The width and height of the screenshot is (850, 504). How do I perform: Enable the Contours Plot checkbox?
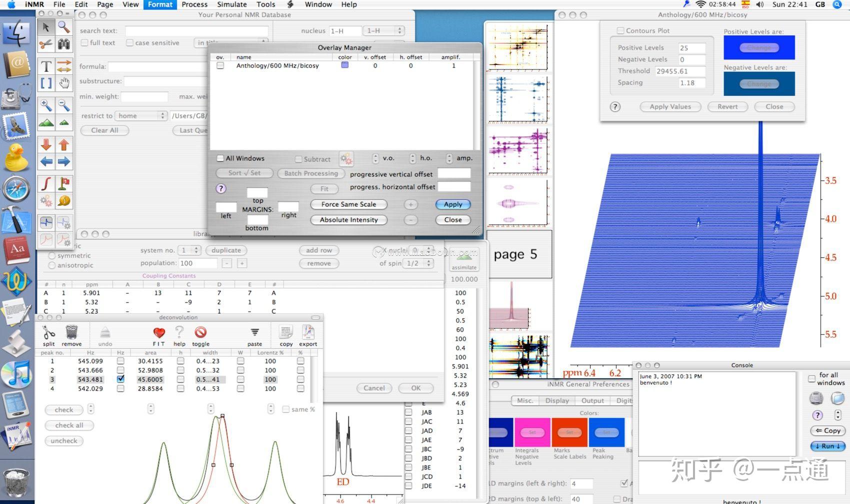(x=620, y=30)
